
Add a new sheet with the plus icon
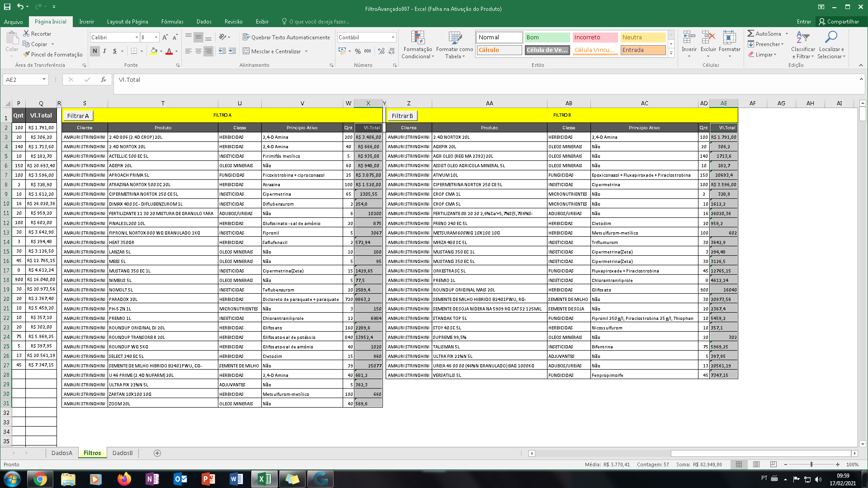pyautogui.click(x=157, y=453)
